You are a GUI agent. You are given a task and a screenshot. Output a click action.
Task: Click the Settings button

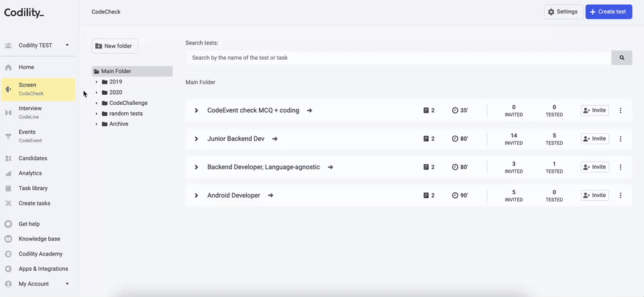pyautogui.click(x=563, y=12)
